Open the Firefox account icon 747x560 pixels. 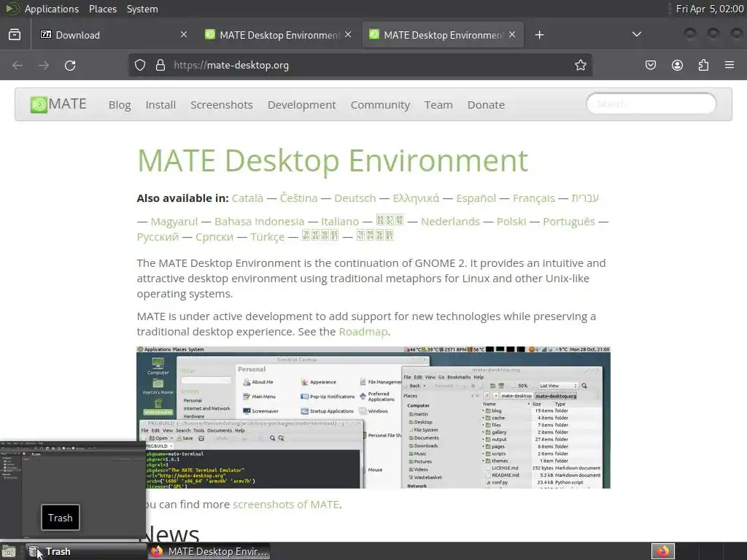[677, 65]
